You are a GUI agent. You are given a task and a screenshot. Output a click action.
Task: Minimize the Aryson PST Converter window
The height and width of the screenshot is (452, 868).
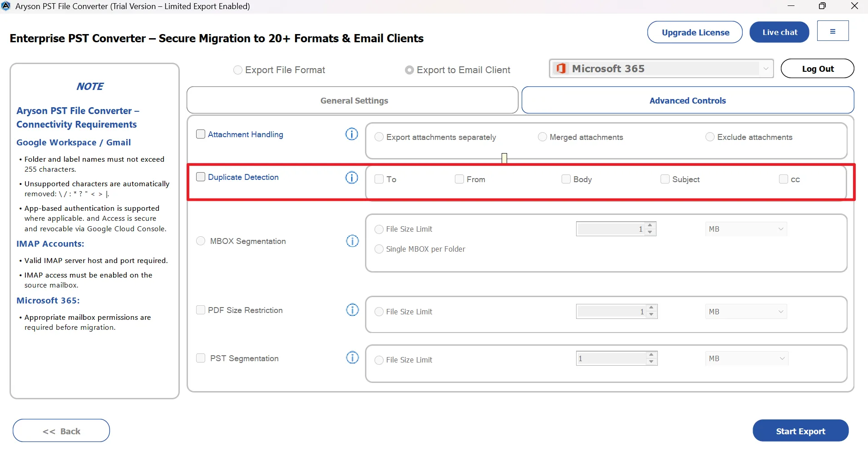(791, 6)
